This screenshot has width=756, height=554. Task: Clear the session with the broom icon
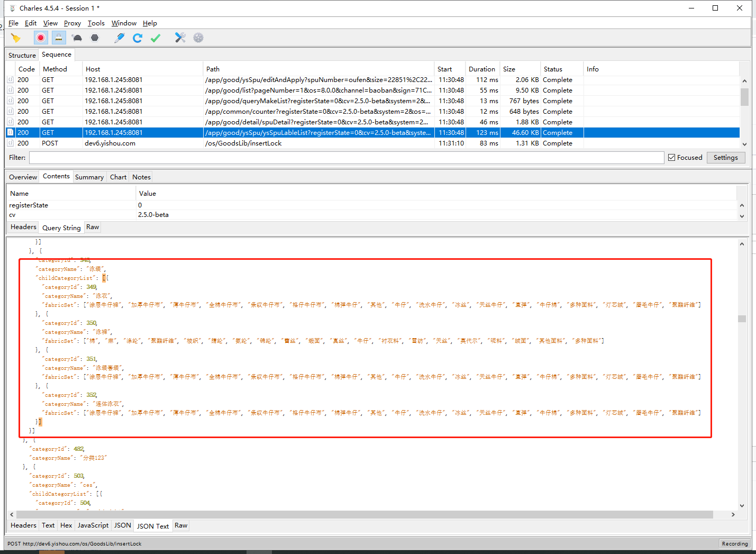pos(15,38)
